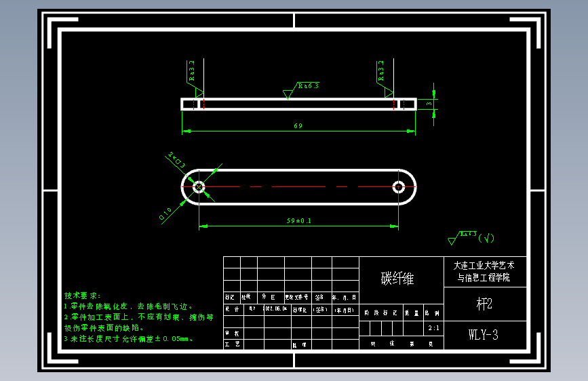Click the left Ra3.2 roughness label

tap(192, 71)
